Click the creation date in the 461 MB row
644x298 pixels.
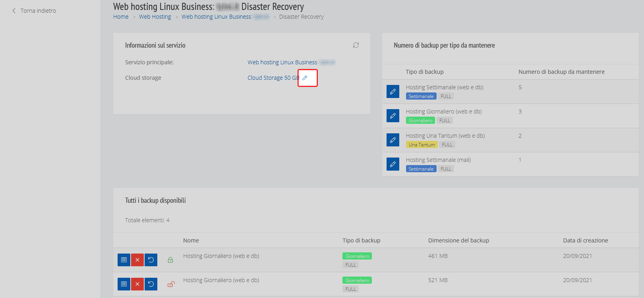(577, 256)
